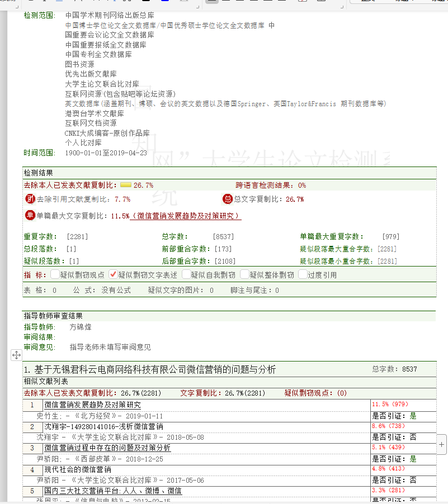The width and height of the screenshot is (448, 504).
Task: Click the 疑似剽窃观点: (0) text
Action: (315, 393)
